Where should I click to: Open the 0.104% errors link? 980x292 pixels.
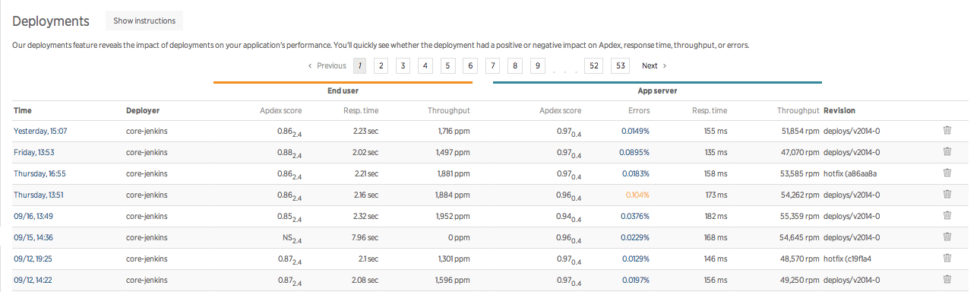(637, 195)
